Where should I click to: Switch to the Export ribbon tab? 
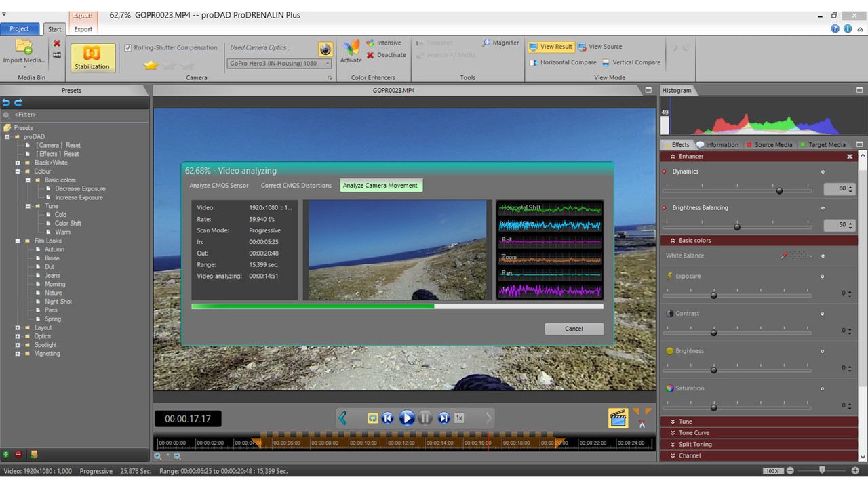pyautogui.click(x=83, y=29)
